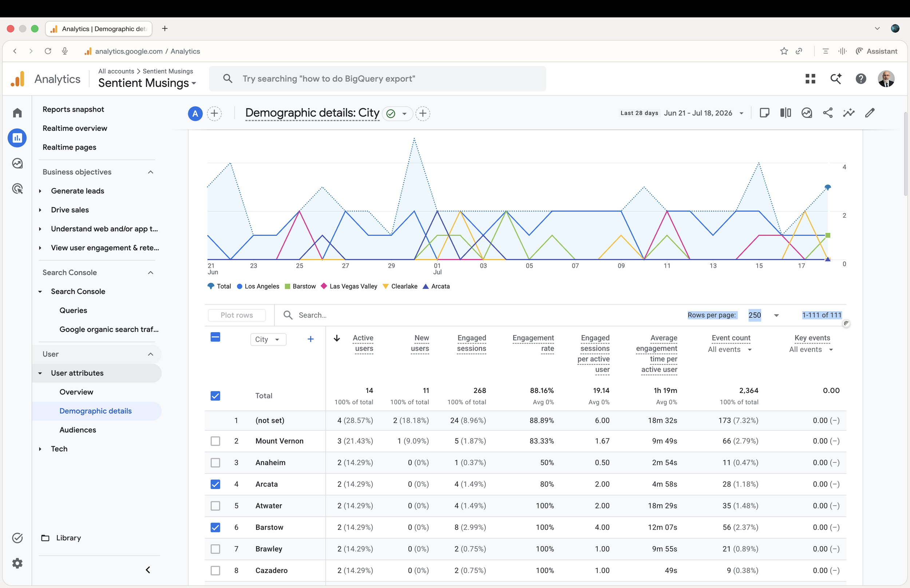Screen dimensions: 910x588
Task: Click the Edit comparisons columns icon
Action: click(x=786, y=113)
